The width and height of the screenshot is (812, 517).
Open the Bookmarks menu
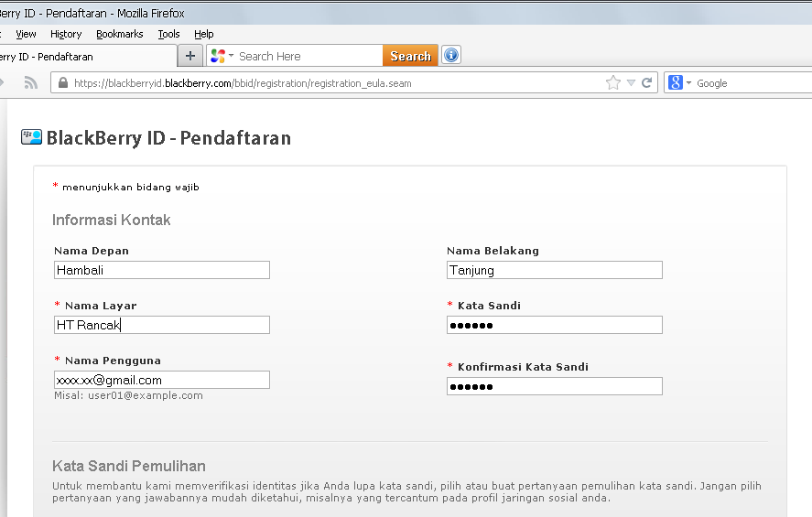(120, 34)
